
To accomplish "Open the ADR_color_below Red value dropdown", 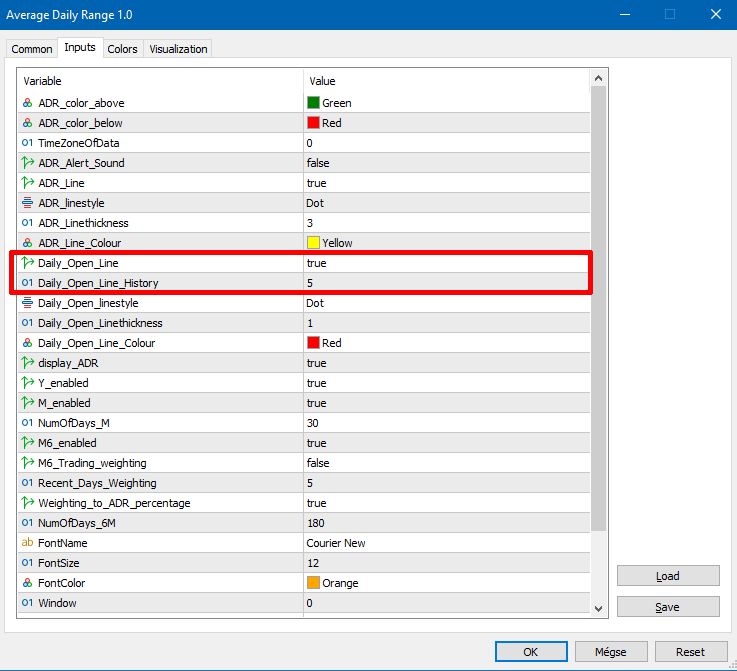I will (447, 123).
